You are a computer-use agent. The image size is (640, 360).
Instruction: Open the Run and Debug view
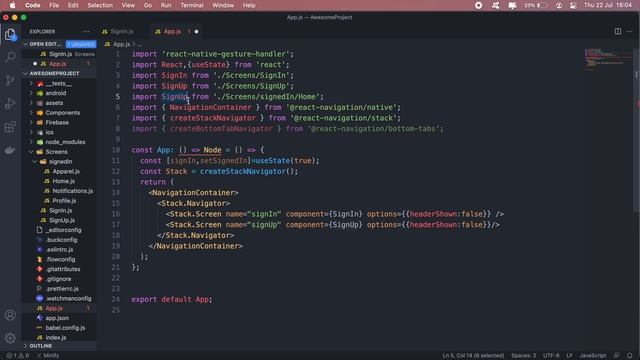[10, 103]
